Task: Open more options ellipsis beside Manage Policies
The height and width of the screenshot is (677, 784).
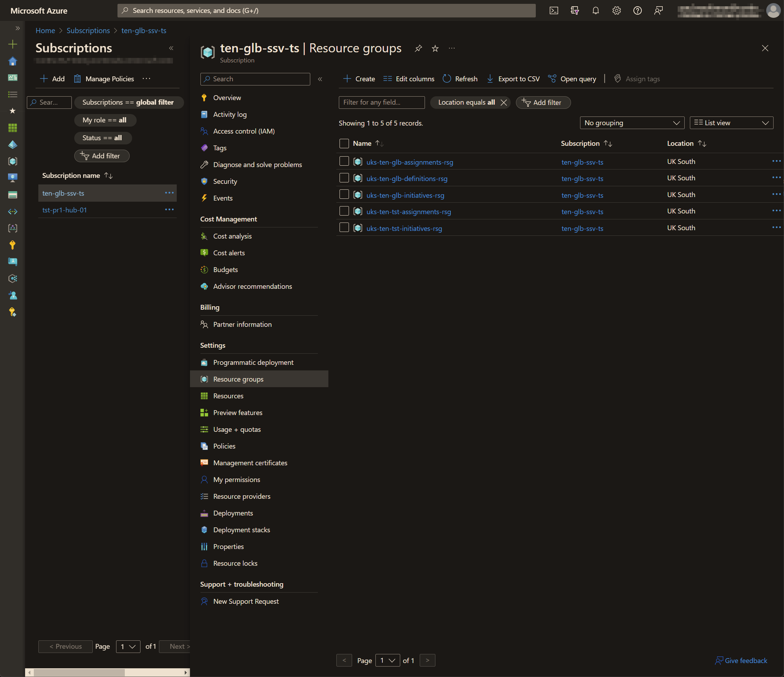Action: coord(146,79)
